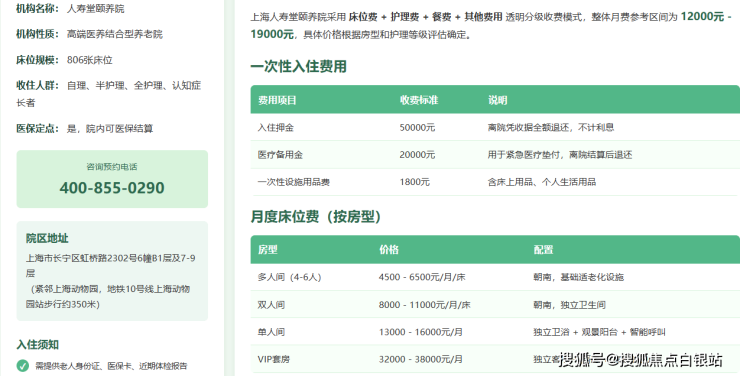Viewport: 740px width, 376px height.
Task: Click the text 朝南，独立卫生间
Action: click(569, 305)
